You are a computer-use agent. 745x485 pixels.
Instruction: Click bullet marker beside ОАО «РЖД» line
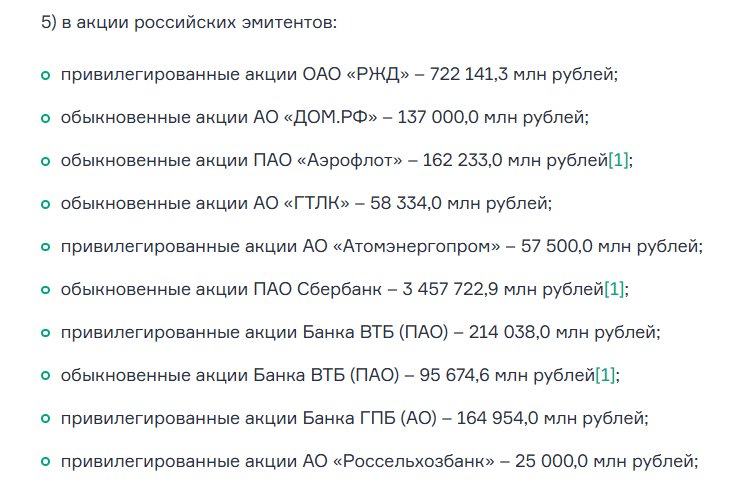point(46,75)
